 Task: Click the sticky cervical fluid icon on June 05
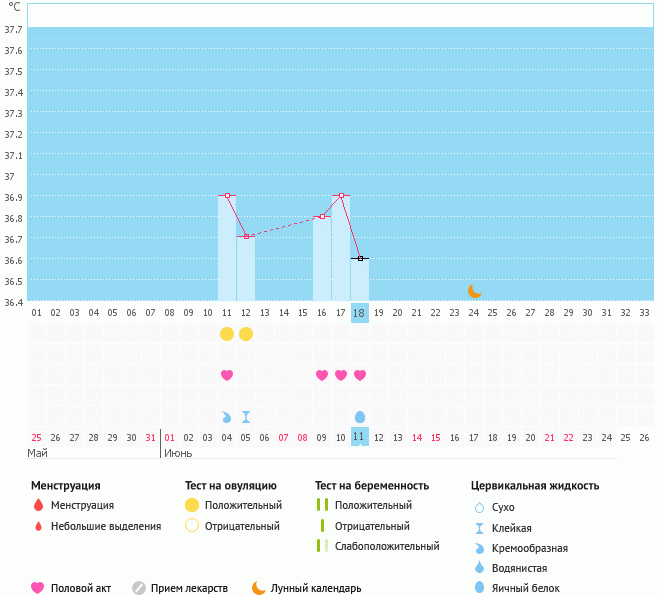(x=246, y=417)
